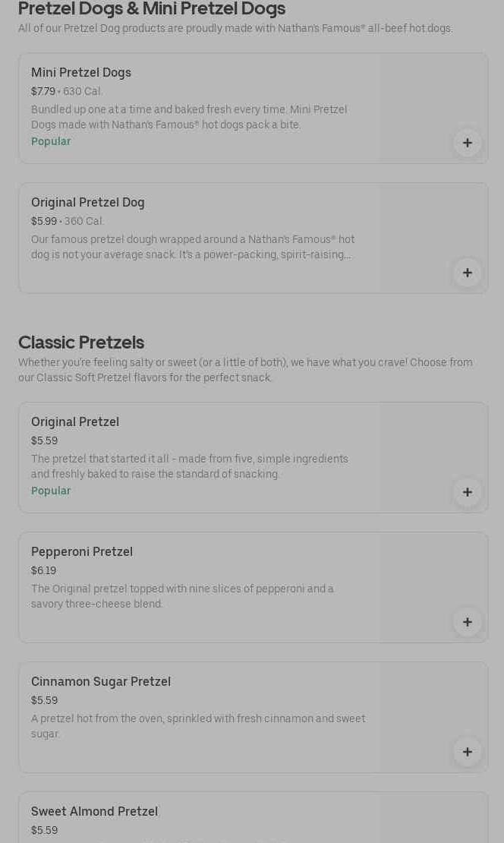Viewport: 504px width, 843px height.
Task: Add Cinnamon Sugar Pretzel via plus icon
Action: (467, 752)
